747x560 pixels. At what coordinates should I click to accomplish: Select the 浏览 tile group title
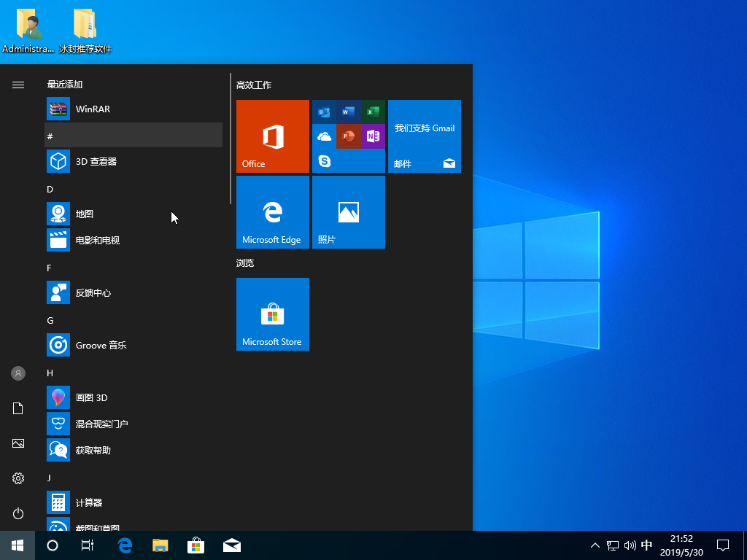coord(245,262)
